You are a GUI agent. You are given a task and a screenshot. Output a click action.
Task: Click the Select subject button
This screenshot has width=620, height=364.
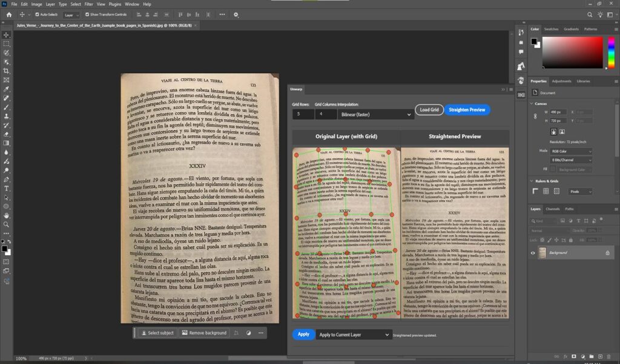[158, 333]
